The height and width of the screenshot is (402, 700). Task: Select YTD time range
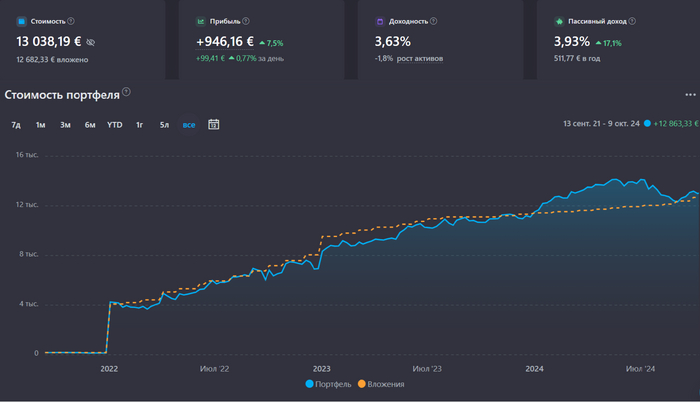[x=115, y=125]
